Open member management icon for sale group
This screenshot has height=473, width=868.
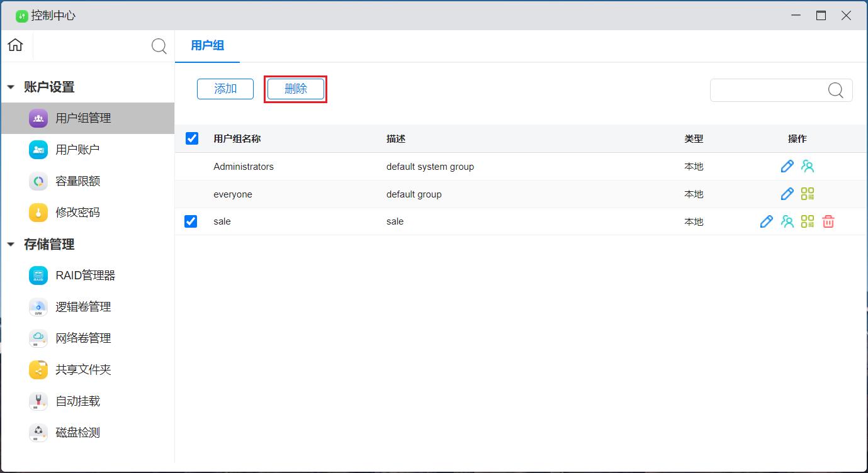[x=787, y=221]
